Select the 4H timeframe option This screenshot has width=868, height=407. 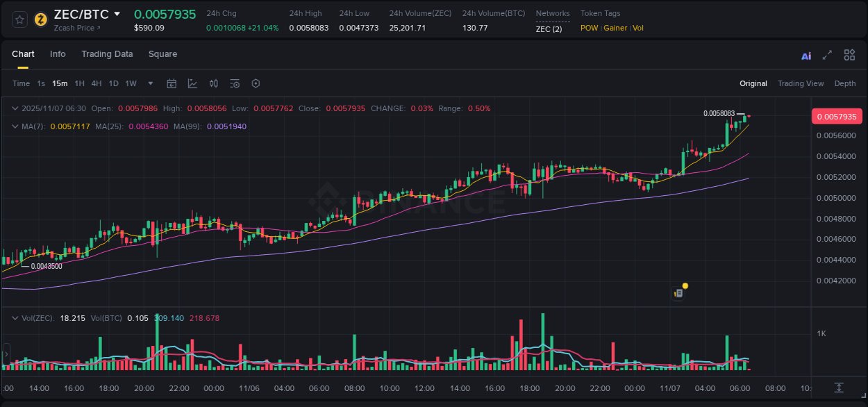[97, 83]
